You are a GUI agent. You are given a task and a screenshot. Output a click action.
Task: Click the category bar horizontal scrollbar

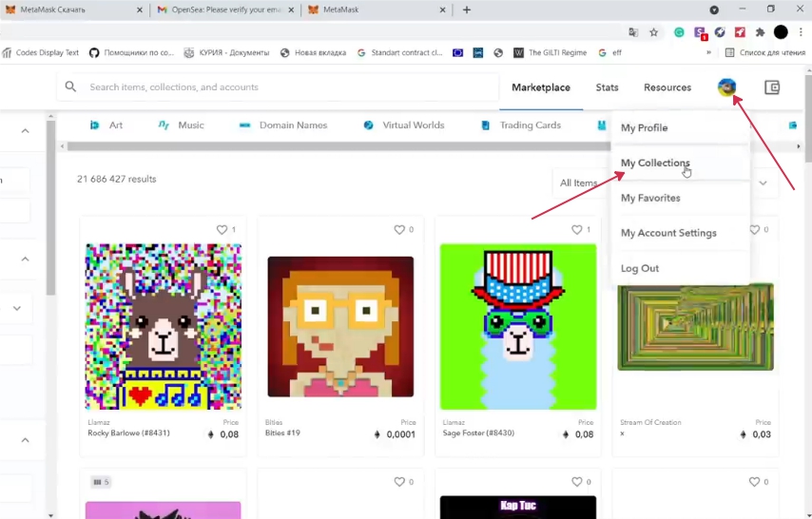pyautogui.click(x=333, y=146)
